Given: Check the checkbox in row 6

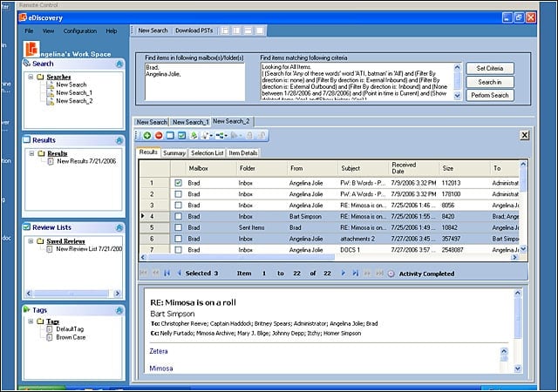Looking at the screenshot, I should [178, 239].
